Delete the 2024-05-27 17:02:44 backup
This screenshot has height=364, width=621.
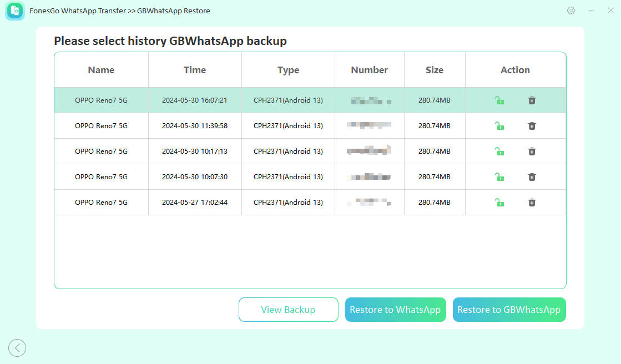[x=532, y=203]
